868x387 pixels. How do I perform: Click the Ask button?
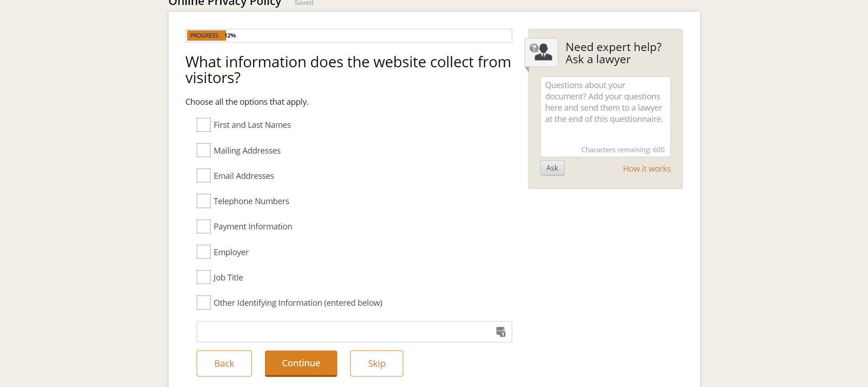click(552, 168)
